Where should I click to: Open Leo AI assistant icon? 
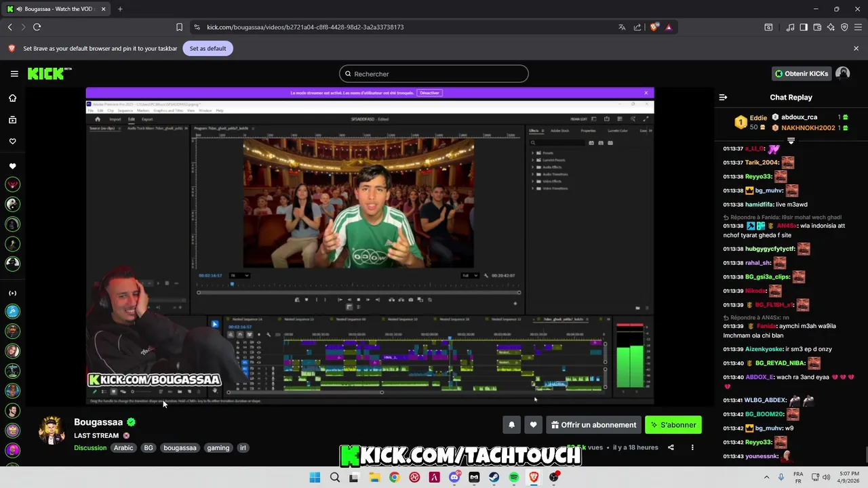tap(831, 27)
